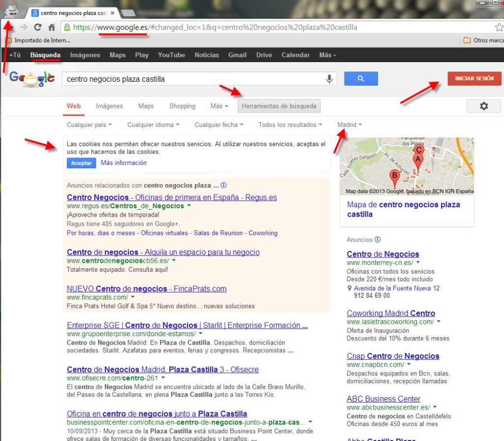Open settings gear icon

(x=484, y=106)
